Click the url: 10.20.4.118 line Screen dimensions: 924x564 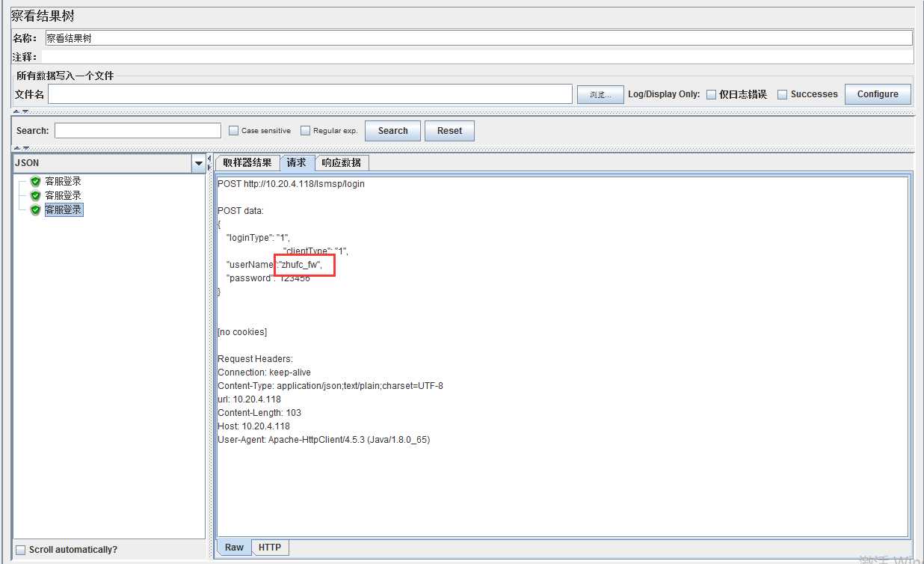tap(249, 399)
